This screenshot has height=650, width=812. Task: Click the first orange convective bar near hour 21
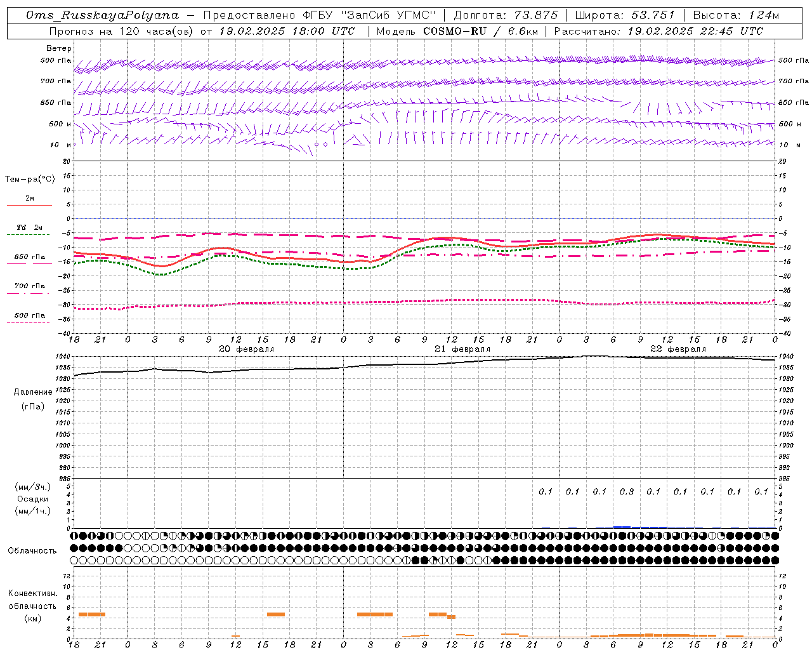pos(91,614)
